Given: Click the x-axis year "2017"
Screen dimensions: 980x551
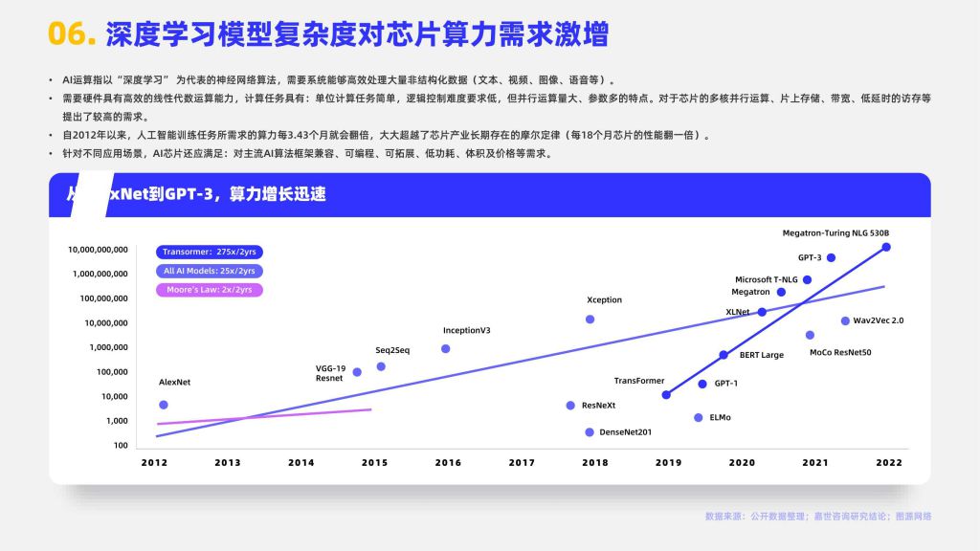Looking at the screenshot, I should coord(522,463).
